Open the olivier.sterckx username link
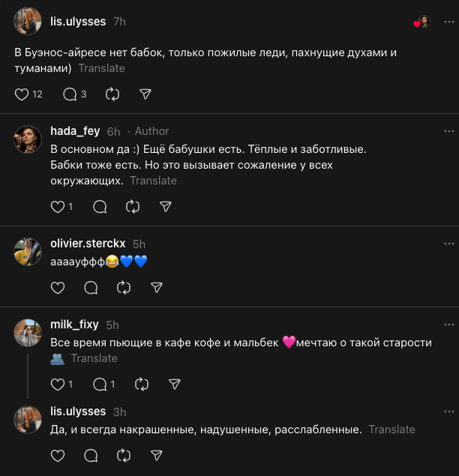 pos(87,244)
